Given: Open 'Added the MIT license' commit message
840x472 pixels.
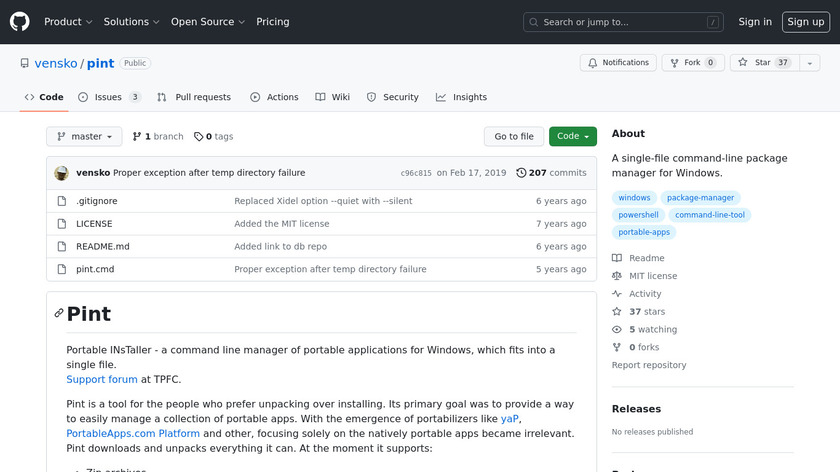Looking at the screenshot, I should pyautogui.click(x=282, y=224).
